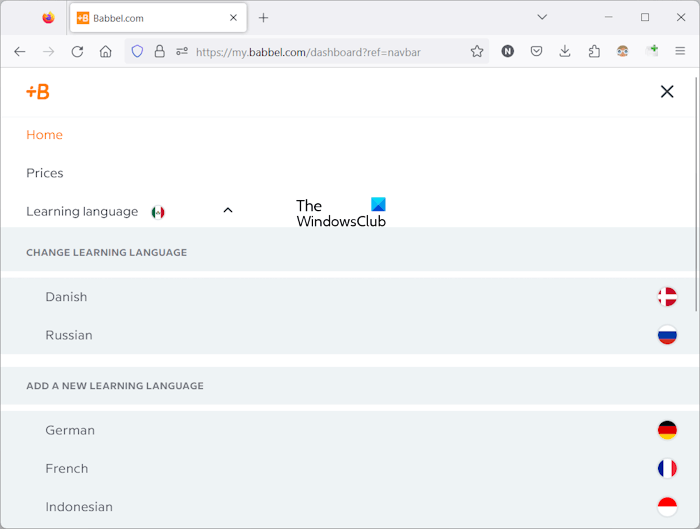700x529 pixels.
Task: Add German as a new learning language
Action: click(x=348, y=430)
